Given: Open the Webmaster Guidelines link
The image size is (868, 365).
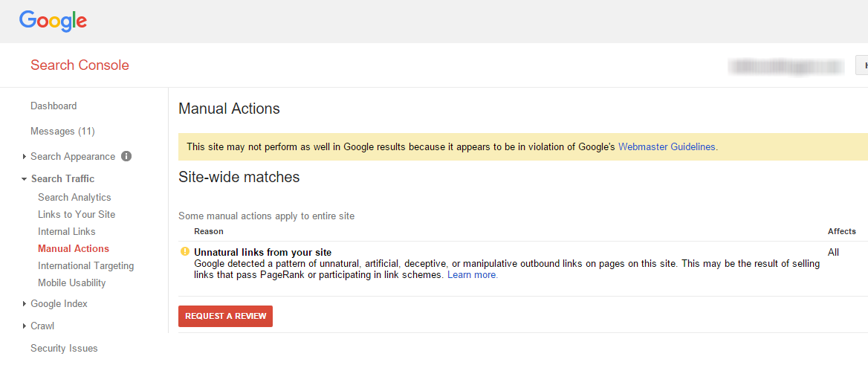Looking at the screenshot, I should coord(667,146).
